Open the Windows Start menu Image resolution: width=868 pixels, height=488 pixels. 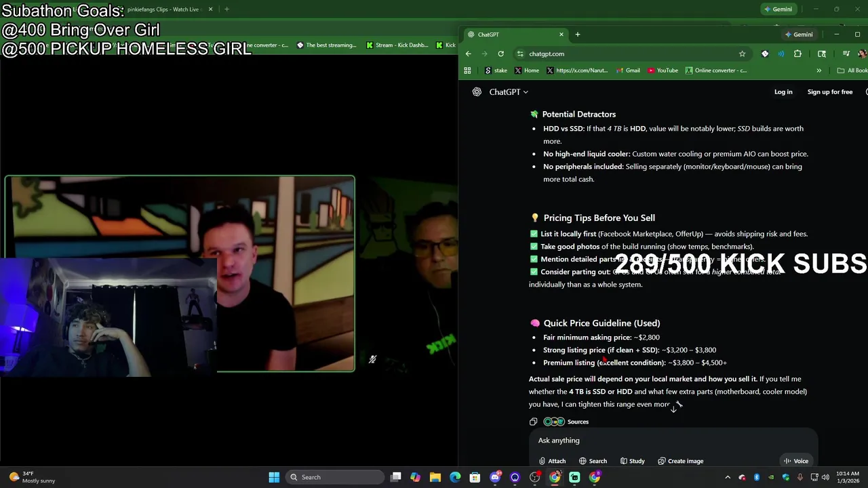tap(274, 477)
